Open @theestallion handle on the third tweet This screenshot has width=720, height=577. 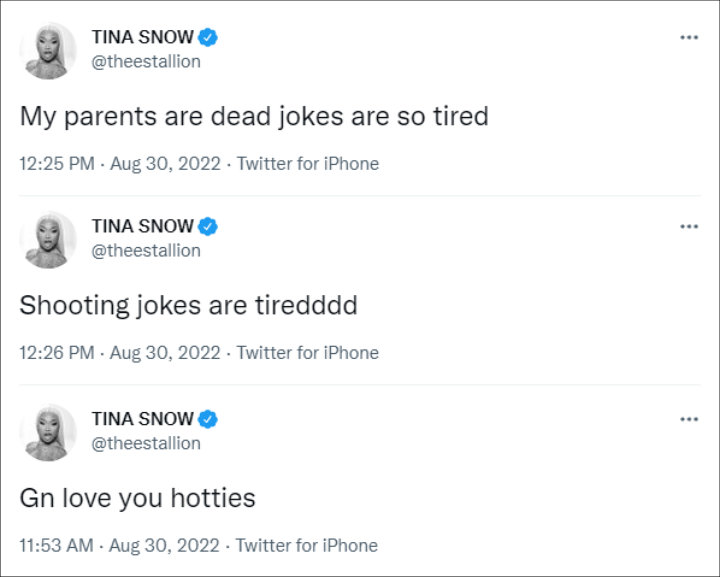[146, 443]
